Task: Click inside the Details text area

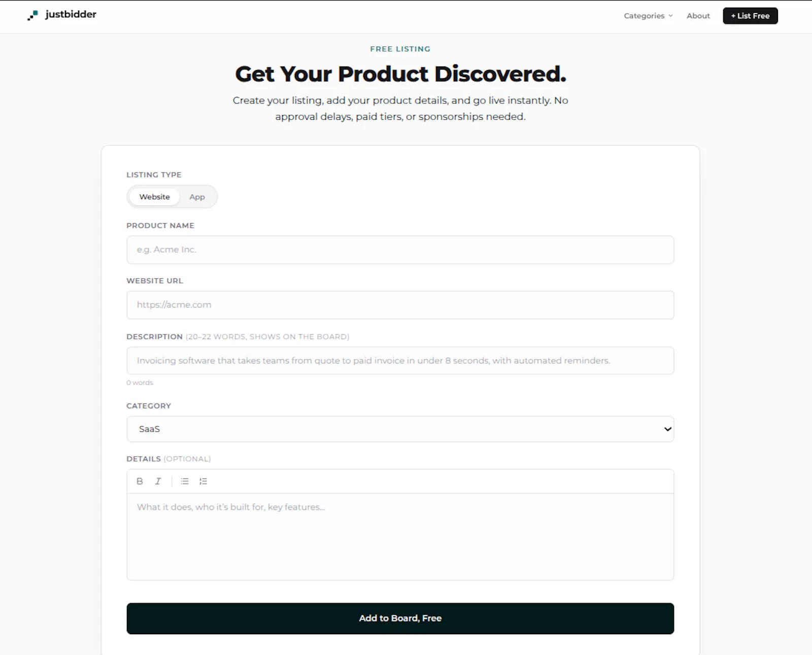Action: point(400,537)
